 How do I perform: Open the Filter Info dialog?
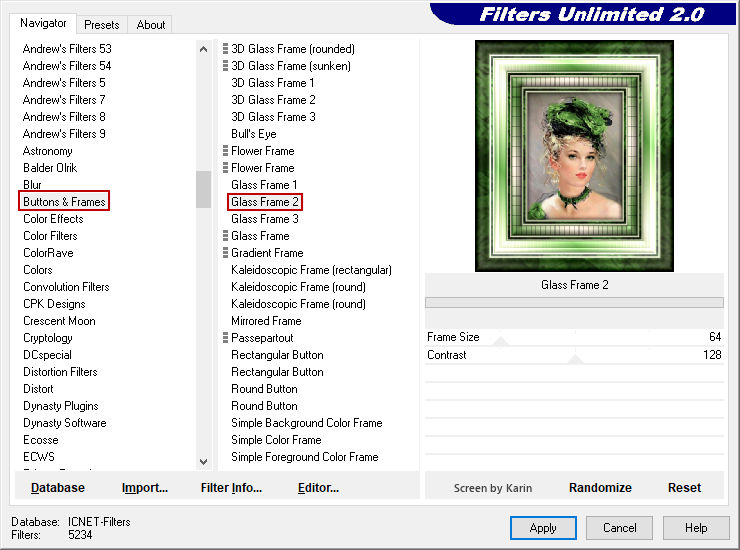231,488
